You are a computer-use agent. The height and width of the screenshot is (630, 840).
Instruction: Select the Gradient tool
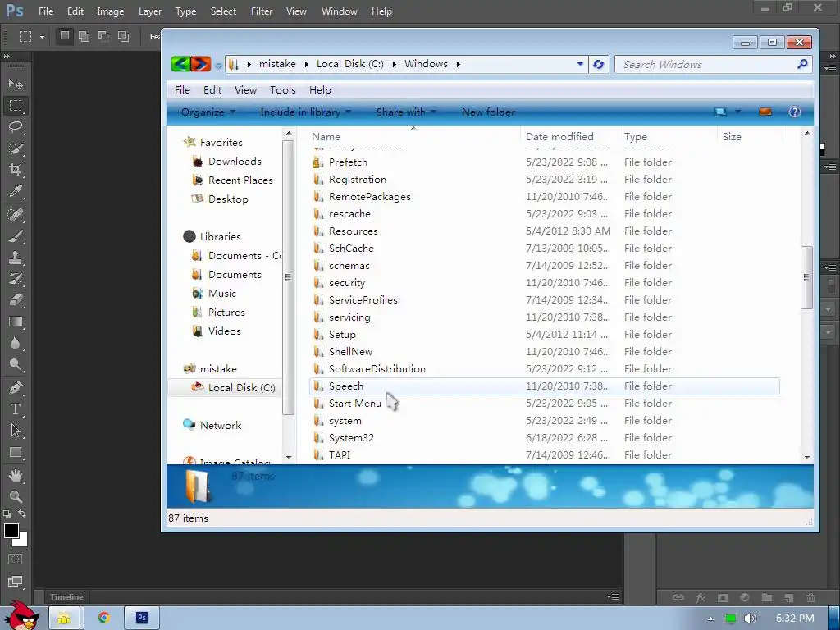click(x=16, y=322)
